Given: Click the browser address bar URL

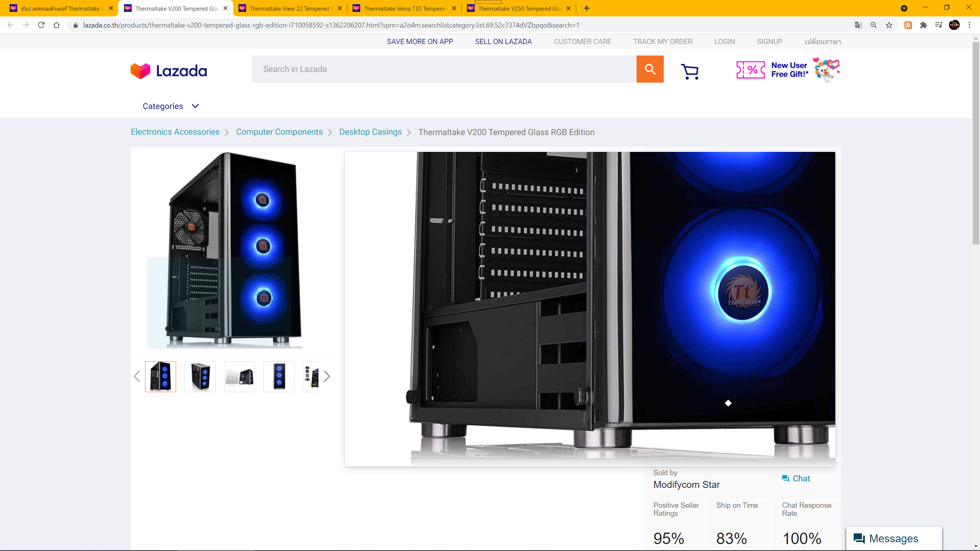Looking at the screenshot, I should pos(331,25).
